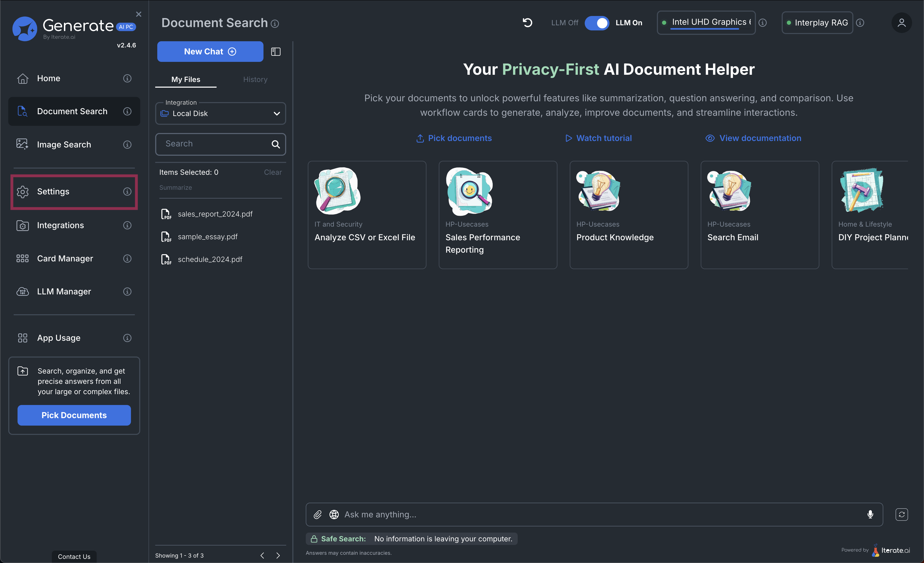Open App Usage page
The height and width of the screenshot is (563, 924).
[x=74, y=338]
